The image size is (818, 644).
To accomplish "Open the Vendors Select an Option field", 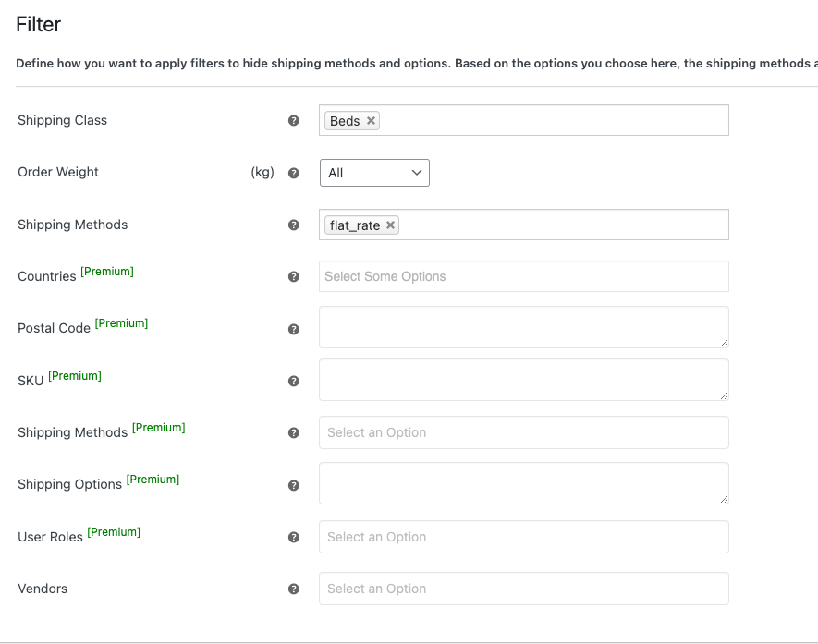I will click(x=524, y=589).
